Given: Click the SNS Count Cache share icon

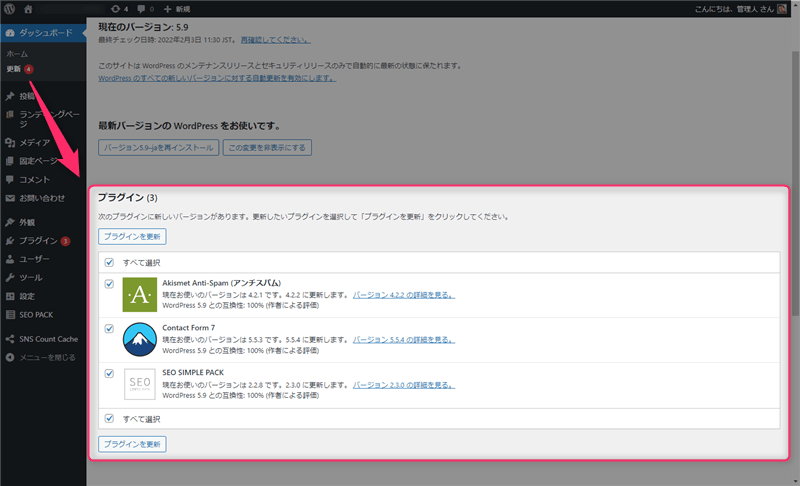Looking at the screenshot, I should pyautogui.click(x=10, y=339).
